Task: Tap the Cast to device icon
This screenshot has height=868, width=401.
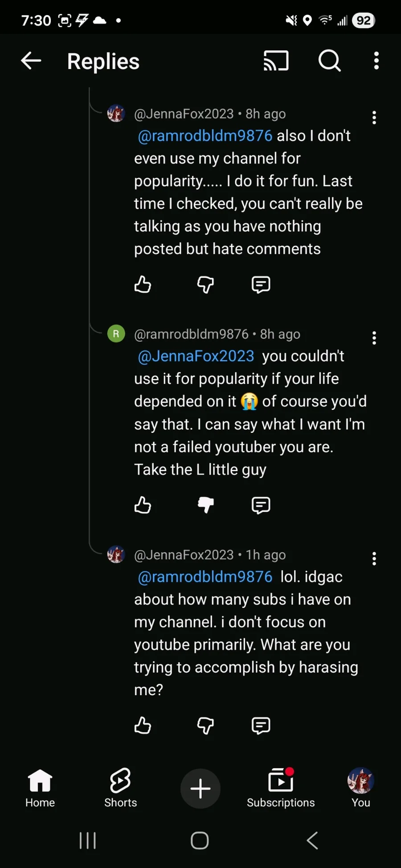Action: point(276,61)
